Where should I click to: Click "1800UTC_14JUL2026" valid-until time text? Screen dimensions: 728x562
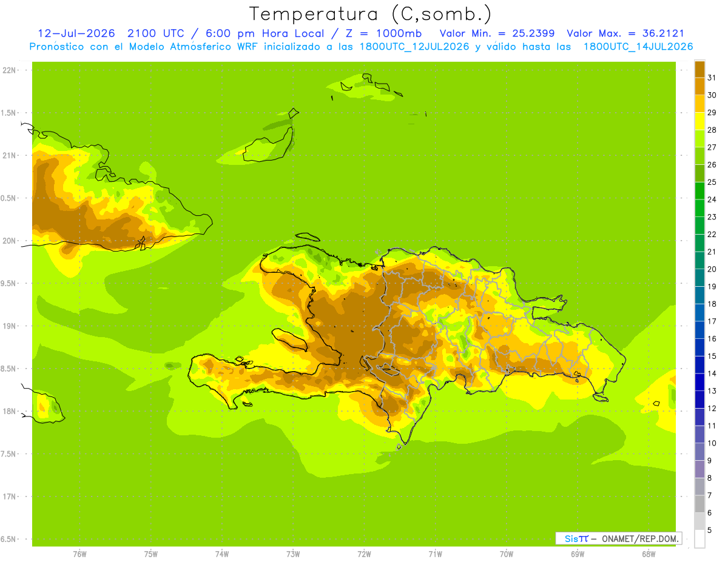638,47
